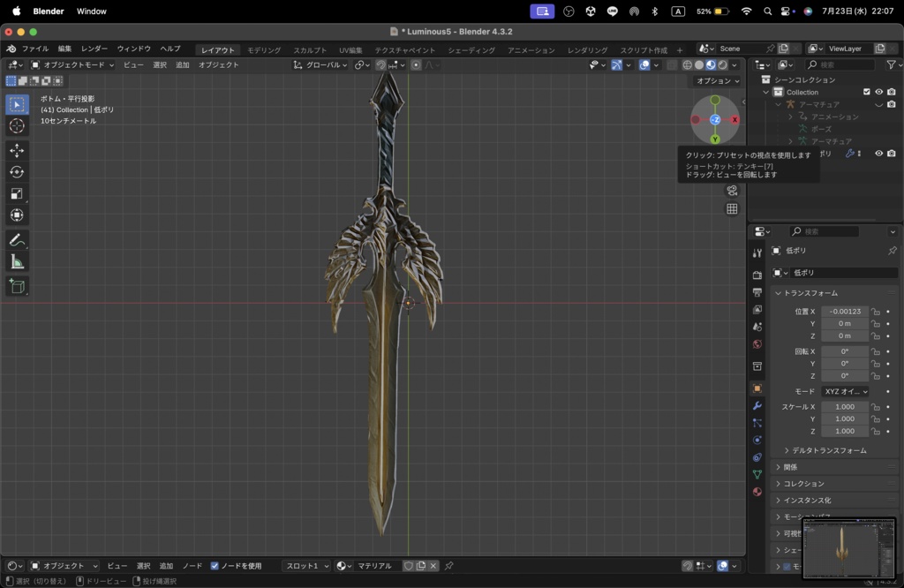Open the Measure tool
904x588 pixels.
(18, 260)
